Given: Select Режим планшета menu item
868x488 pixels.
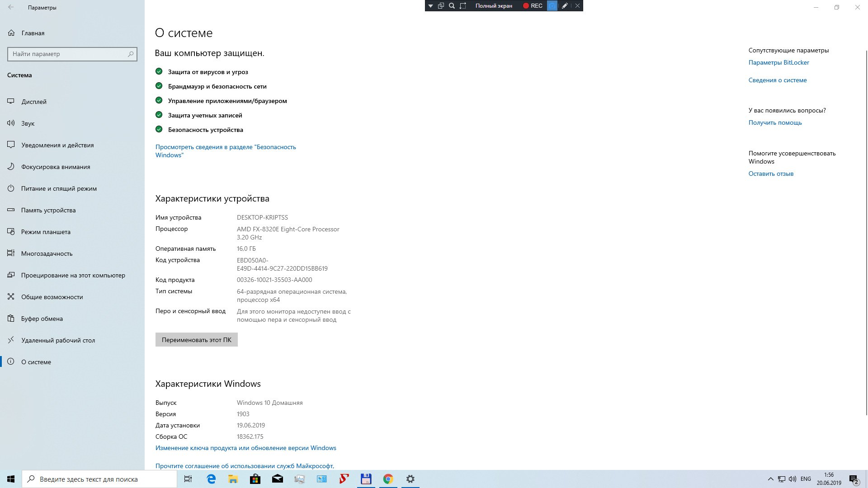Looking at the screenshot, I should coord(46,232).
